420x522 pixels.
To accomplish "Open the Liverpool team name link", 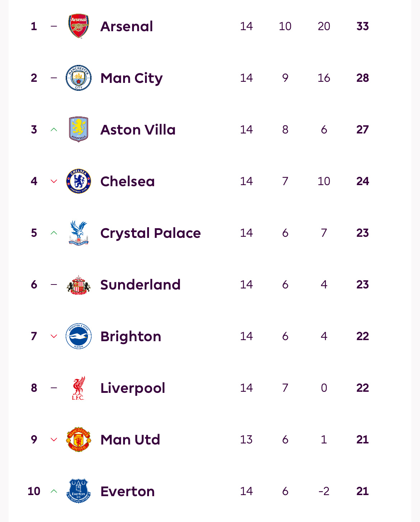I will pyautogui.click(x=133, y=388).
